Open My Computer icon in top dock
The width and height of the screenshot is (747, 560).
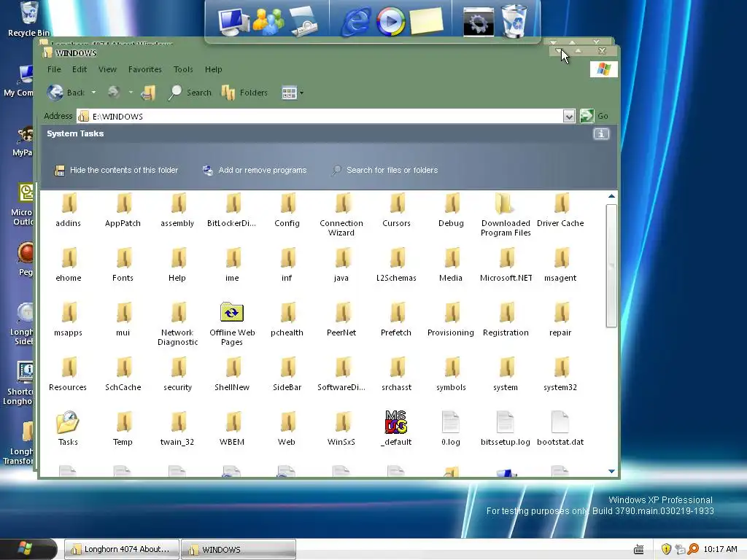coord(233,21)
